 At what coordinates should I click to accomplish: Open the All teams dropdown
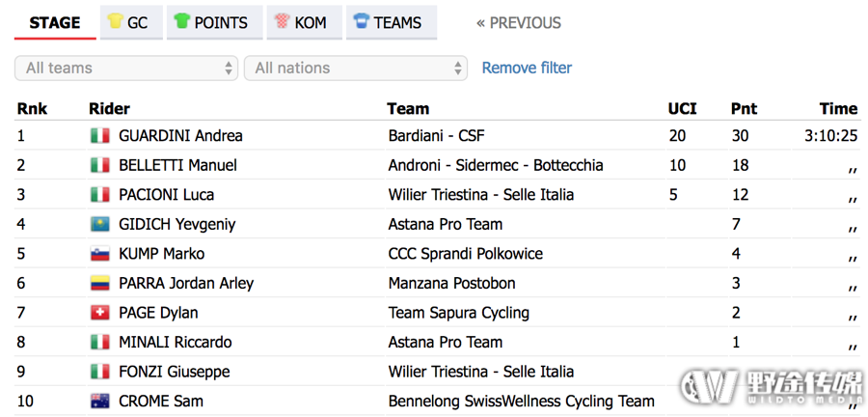[126, 69]
